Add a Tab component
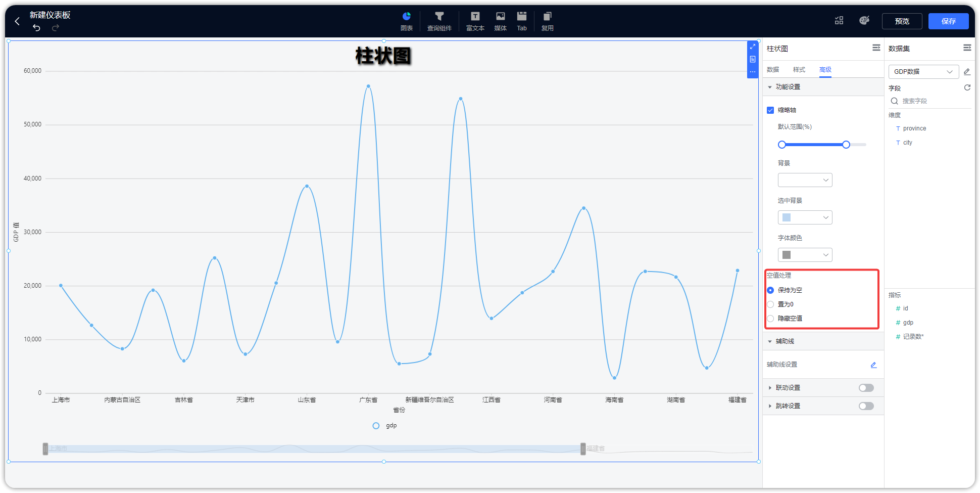Image resolution: width=980 pixels, height=493 pixels. pyautogui.click(x=522, y=21)
